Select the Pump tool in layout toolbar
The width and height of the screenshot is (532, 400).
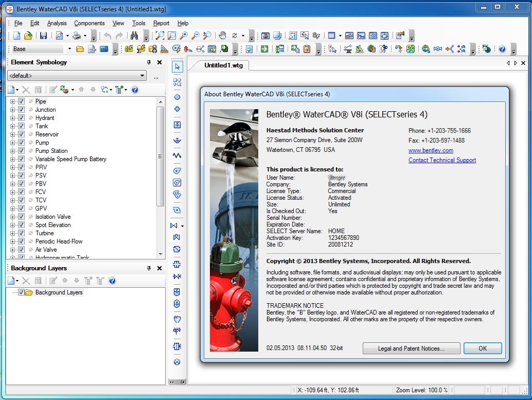tap(177, 171)
